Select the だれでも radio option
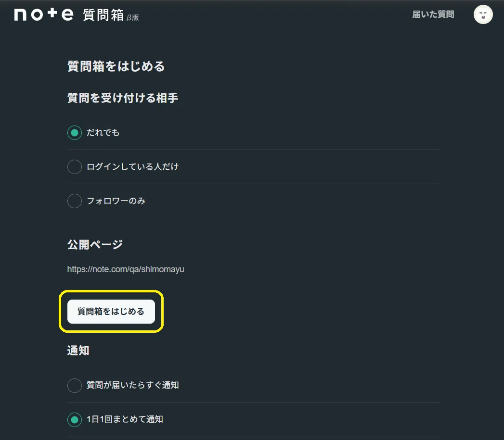 pyautogui.click(x=75, y=133)
